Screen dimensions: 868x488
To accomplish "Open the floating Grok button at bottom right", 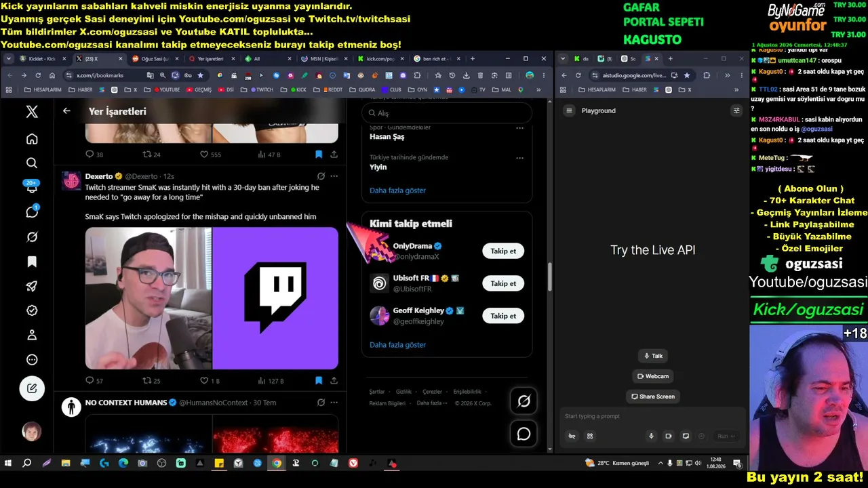I will [524, 401].
